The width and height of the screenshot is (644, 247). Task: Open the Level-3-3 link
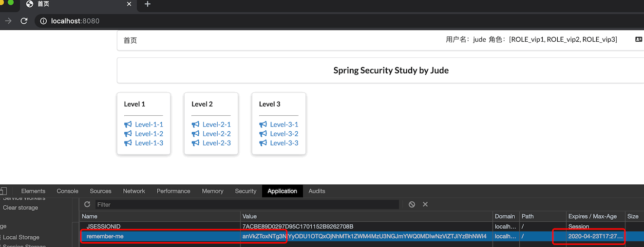coord(284,143)
